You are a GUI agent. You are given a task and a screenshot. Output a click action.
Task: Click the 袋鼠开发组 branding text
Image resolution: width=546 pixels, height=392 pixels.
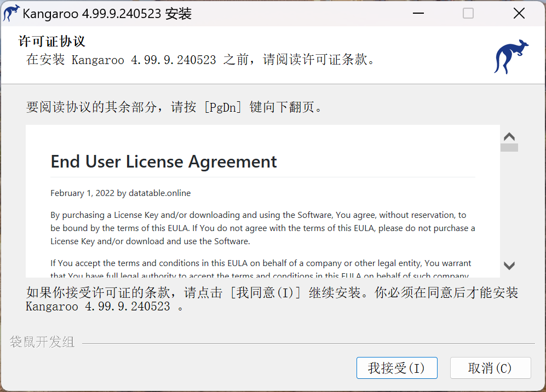[42, 342]
